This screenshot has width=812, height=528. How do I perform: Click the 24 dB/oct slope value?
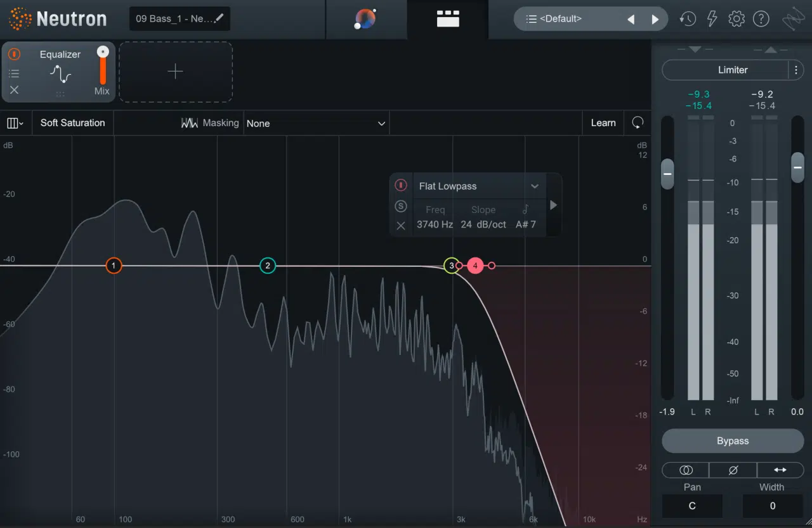coord(483,224)
